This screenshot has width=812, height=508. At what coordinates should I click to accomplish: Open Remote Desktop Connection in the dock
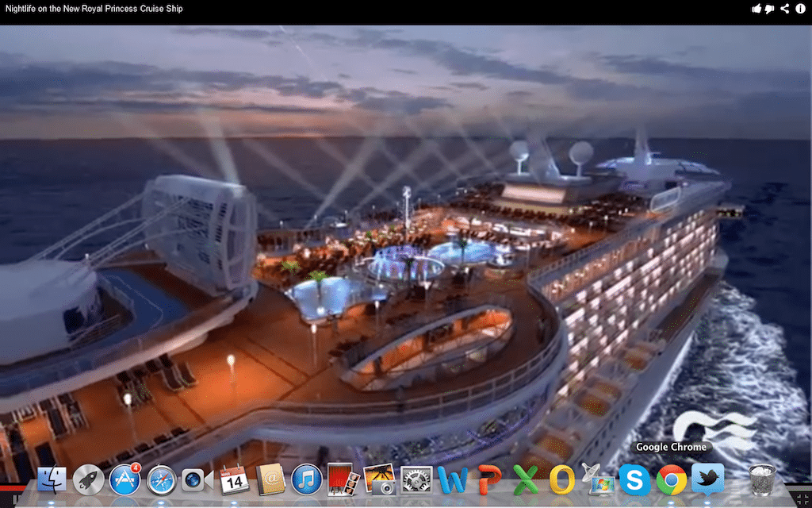coord(598,479)
